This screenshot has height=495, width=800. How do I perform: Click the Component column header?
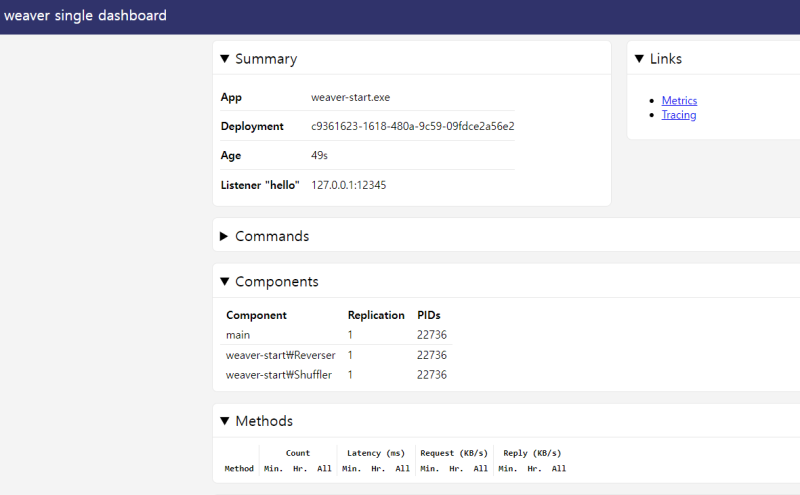[256, 315]
